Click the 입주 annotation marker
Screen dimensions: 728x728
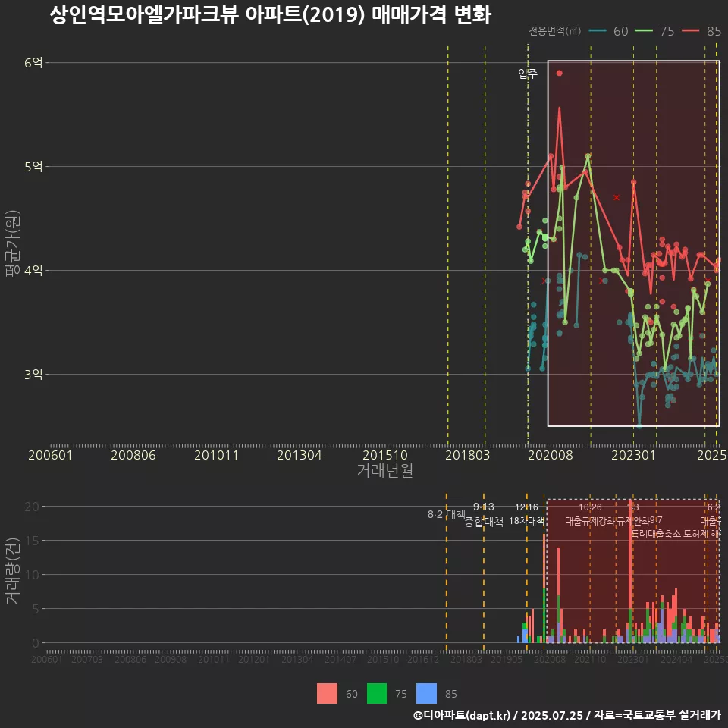pyautogui.click(x=528, y=74)
